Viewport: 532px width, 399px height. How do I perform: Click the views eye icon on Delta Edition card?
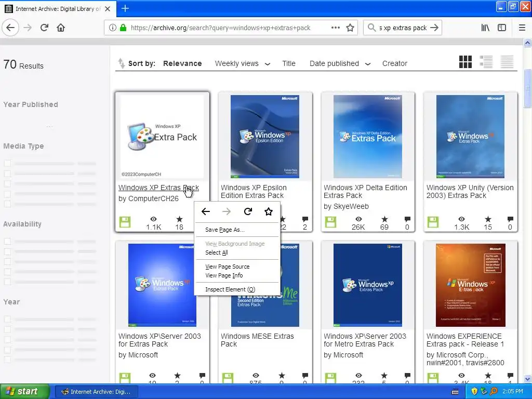[358, 219]
